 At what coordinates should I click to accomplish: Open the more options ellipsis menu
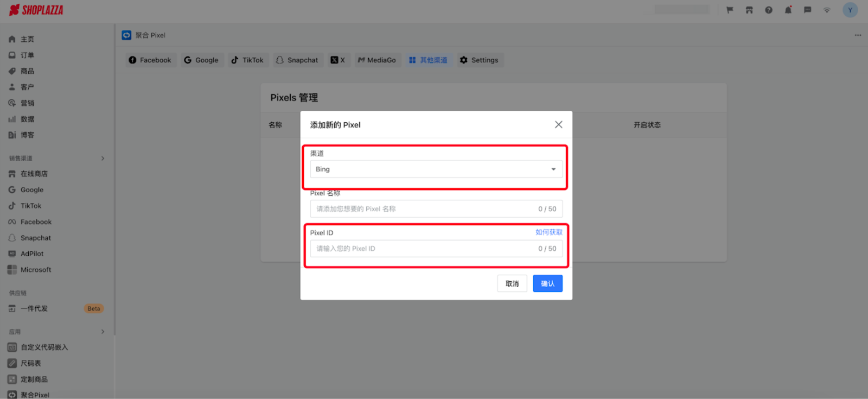point(858,35)
